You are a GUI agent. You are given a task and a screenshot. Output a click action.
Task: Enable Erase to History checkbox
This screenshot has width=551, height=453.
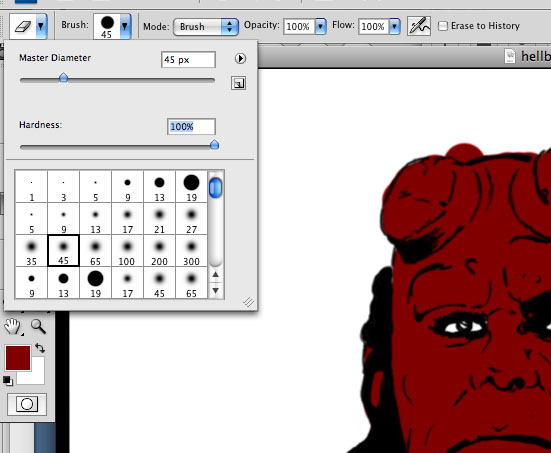[443, 26]
